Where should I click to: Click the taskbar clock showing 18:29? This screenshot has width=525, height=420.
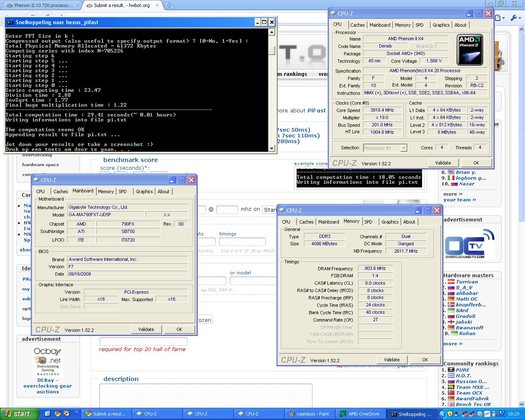coord(514,414)
